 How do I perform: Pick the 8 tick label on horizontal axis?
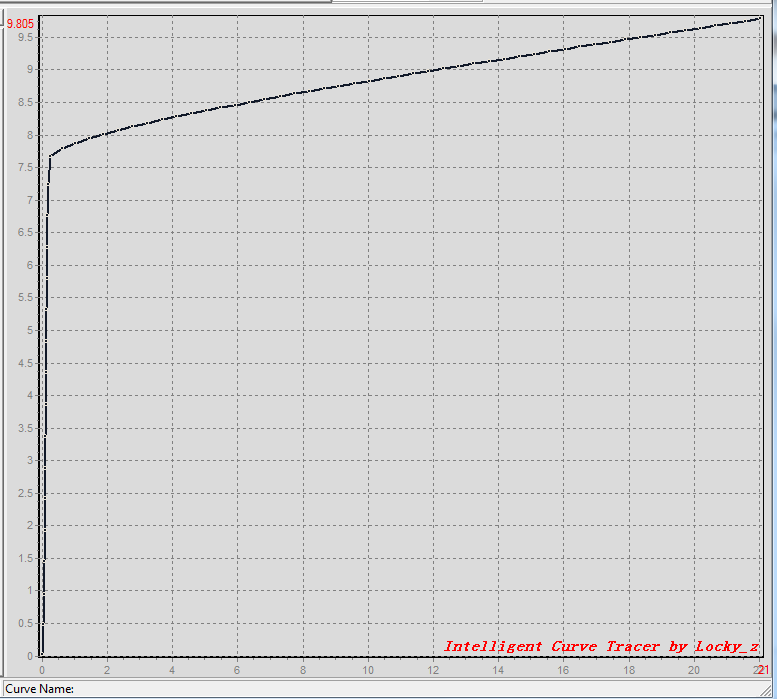point(303,670)
